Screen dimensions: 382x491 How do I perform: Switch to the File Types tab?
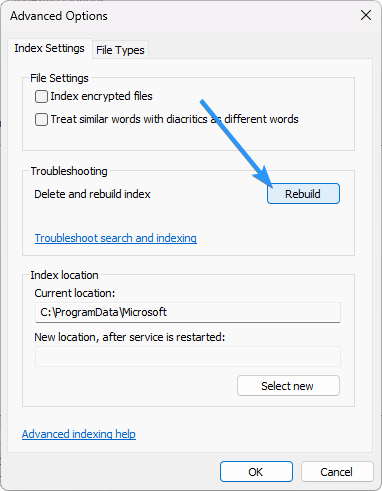120,50
